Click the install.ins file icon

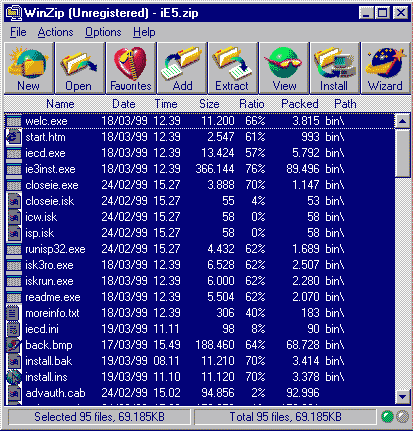point(14,377)
